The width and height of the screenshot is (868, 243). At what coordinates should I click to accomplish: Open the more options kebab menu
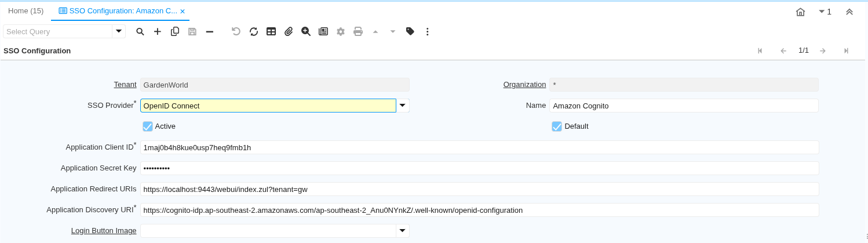[428, 31]
